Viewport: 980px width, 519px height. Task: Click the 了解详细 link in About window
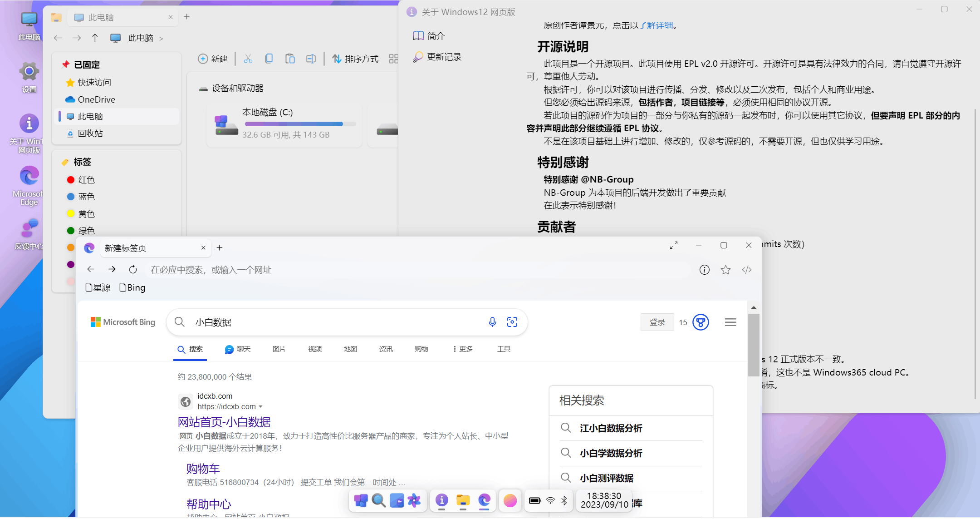tap(657, 25)
